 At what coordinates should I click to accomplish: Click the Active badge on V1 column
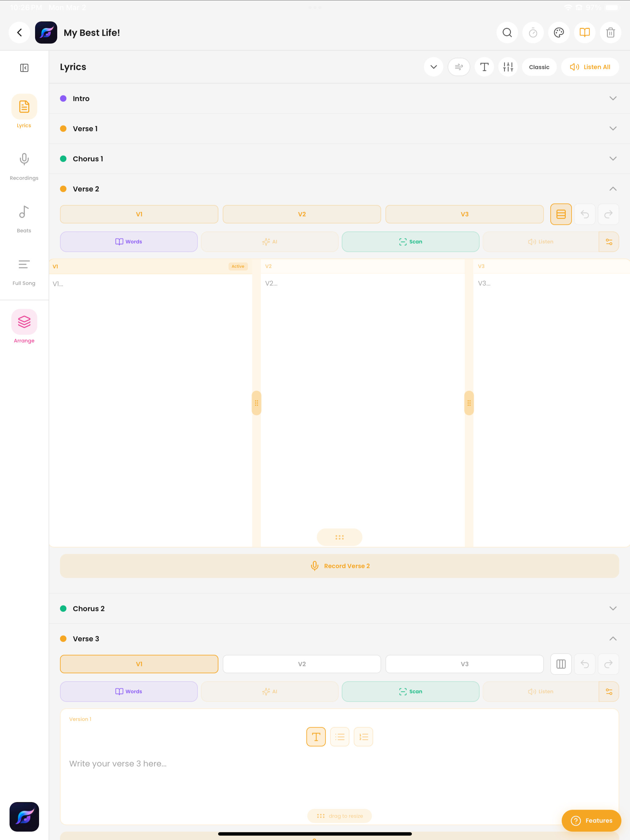(238, 266)
